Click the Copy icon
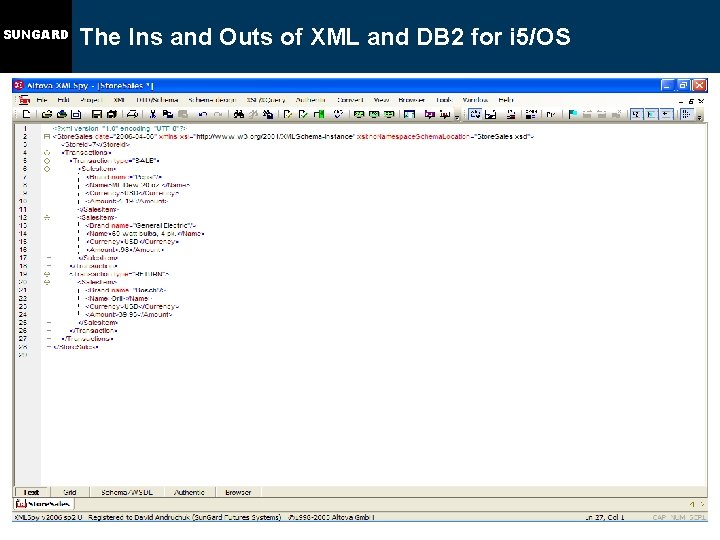The image size is (720, 540). (x=168, y=114)
